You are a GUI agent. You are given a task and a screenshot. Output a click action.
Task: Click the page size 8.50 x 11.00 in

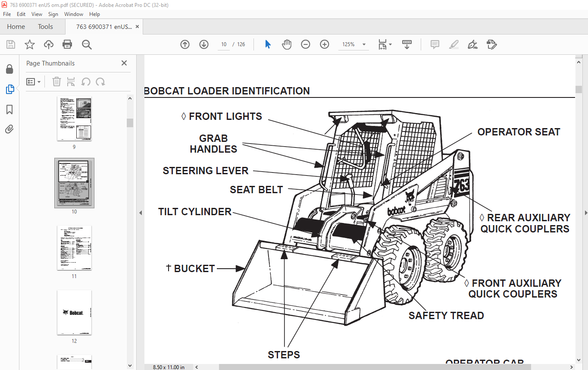click(x=169, y=367)
